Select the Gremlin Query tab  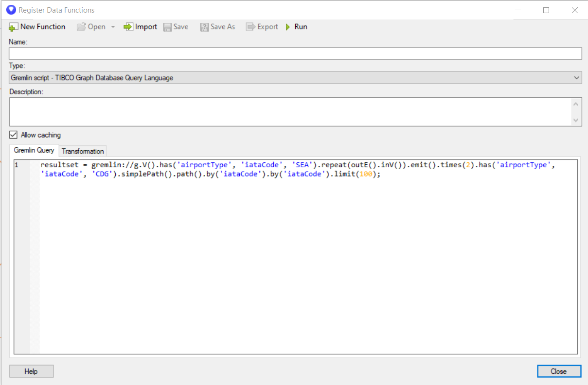34,150
